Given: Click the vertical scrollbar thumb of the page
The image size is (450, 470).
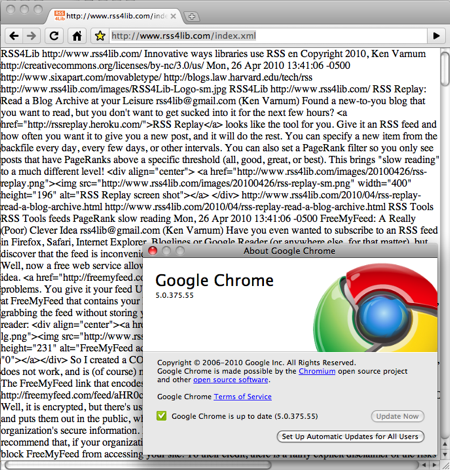Looking at the screenshot, I should (x=445, y=69).
